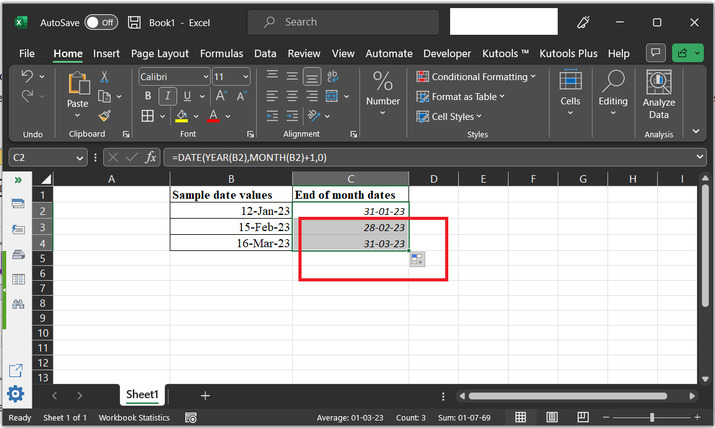The height and width of the screenshot is (428, 715).
Task: Click the Search box in title bar
Action: (343, 22)
